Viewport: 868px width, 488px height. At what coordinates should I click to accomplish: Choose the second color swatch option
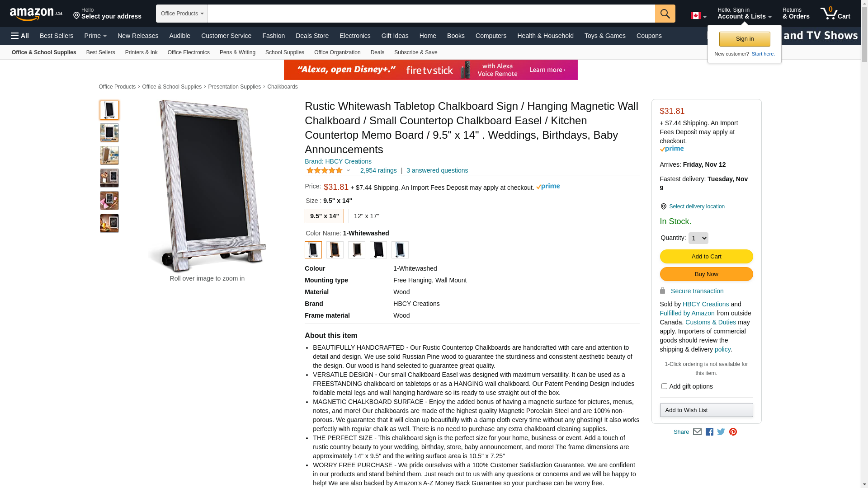335,250
